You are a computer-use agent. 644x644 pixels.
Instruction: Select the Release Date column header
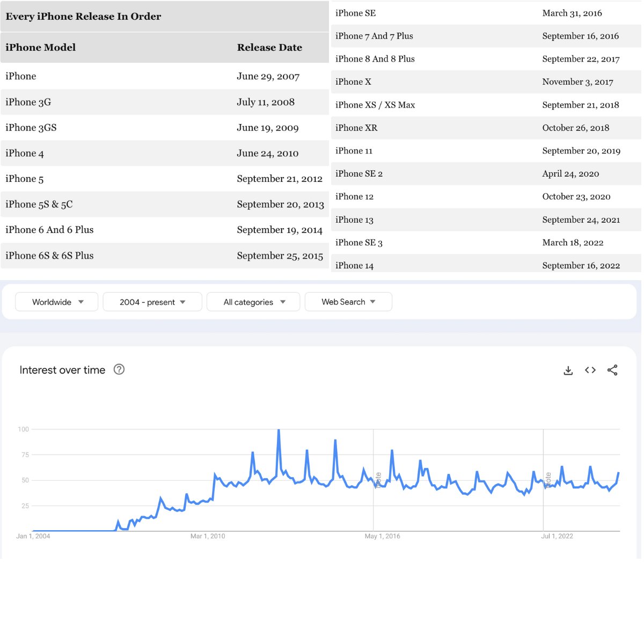click(x=269, y=47)
